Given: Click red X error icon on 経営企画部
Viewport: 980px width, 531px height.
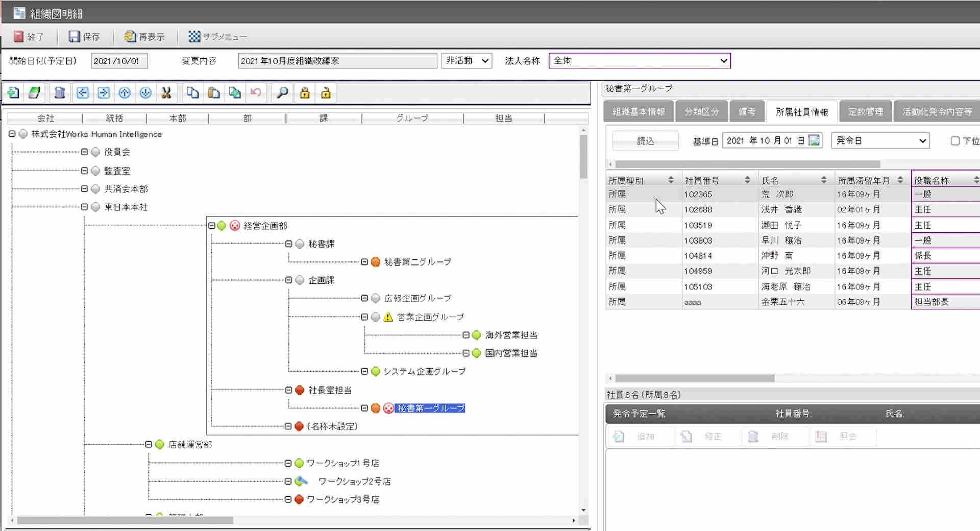Looking at the screenshot, I should (x=235, y=226).
